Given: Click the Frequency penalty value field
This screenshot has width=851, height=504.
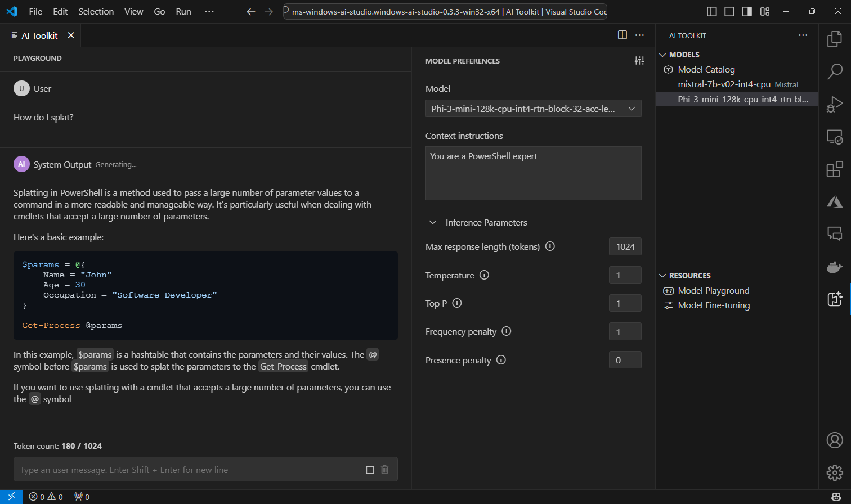Looking at the screenshot, I should [625, 331].
